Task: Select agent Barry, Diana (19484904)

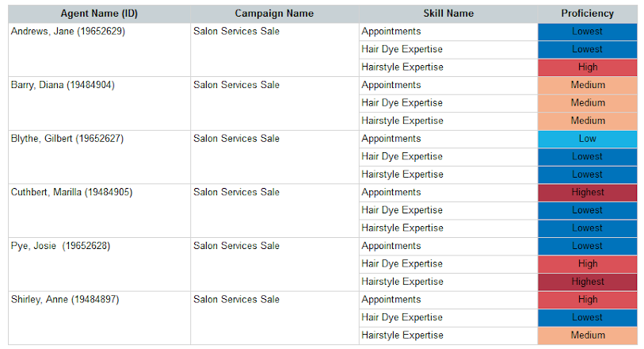Action: point(63,85)
